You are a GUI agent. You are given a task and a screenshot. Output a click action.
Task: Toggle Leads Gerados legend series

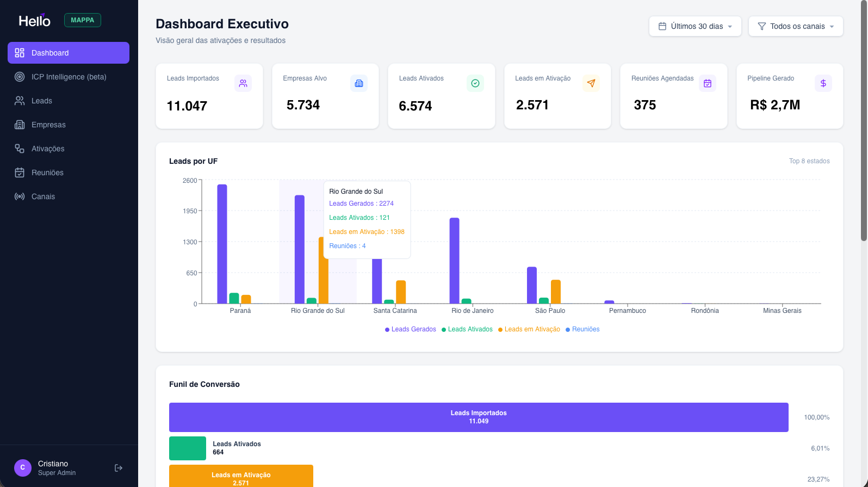point(411,329)
